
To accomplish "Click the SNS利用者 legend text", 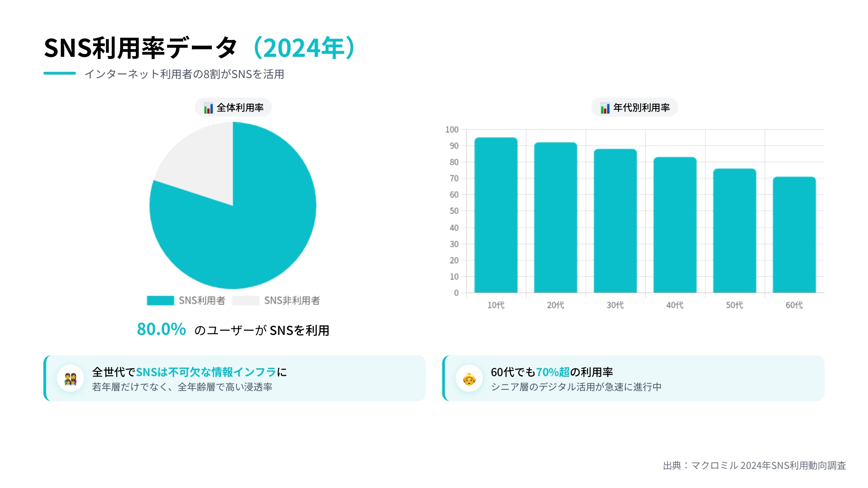I will [202, 300].
